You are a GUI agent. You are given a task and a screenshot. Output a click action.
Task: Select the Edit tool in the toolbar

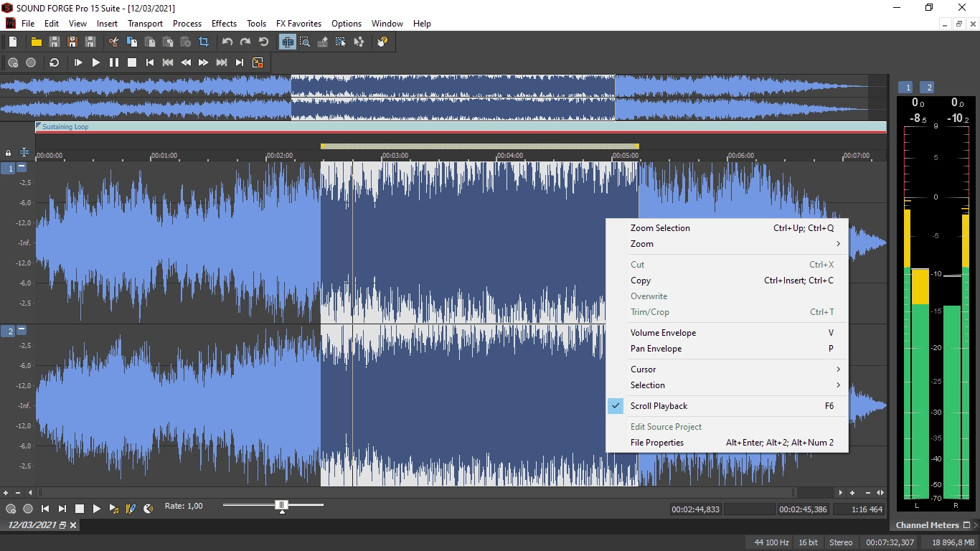click(287, 42)
